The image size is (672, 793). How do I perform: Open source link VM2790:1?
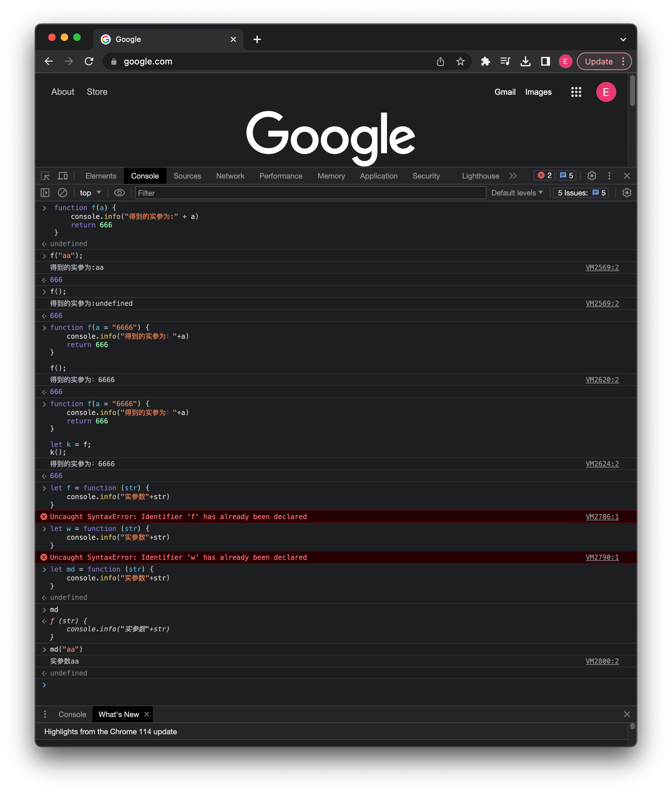pos(602,557)
